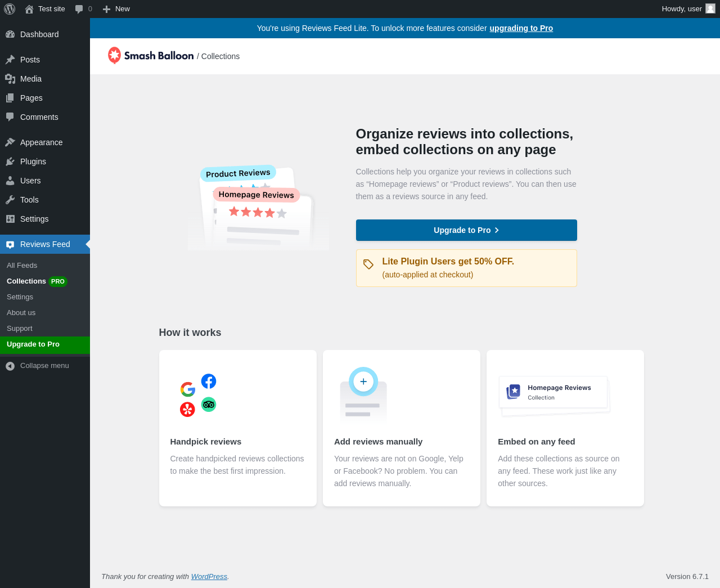
Task: Click the blue Upgrade to Pro button
Action: (466, 230)
